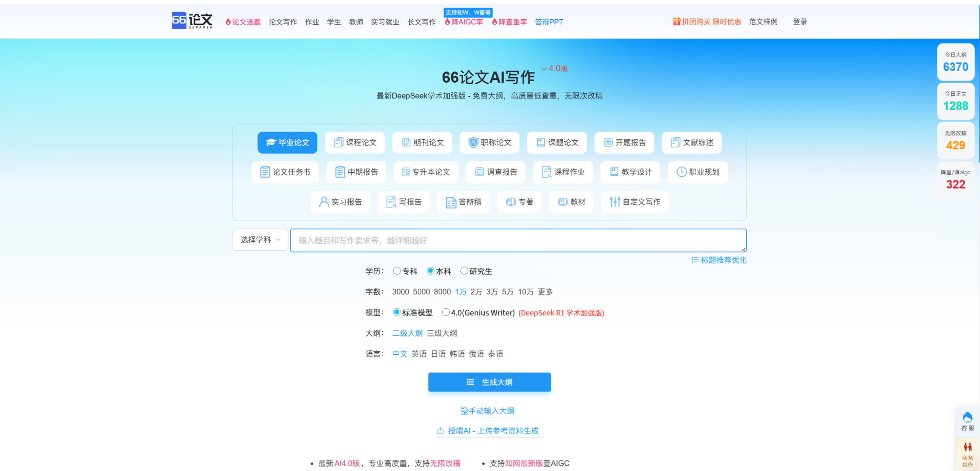Expand 更多 word count options
The image size is (980, 471).
546,292
